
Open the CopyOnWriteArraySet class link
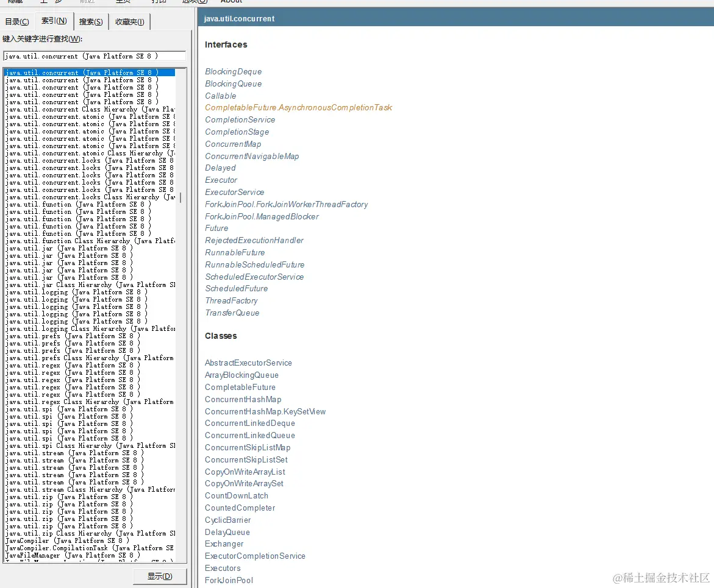(244, 484)
